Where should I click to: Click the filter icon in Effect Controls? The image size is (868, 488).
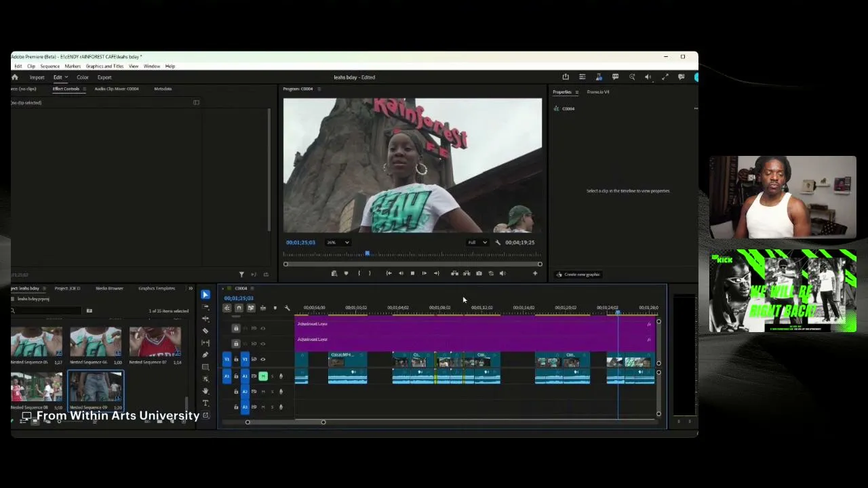pyautogui.click(x=241, y=274)
